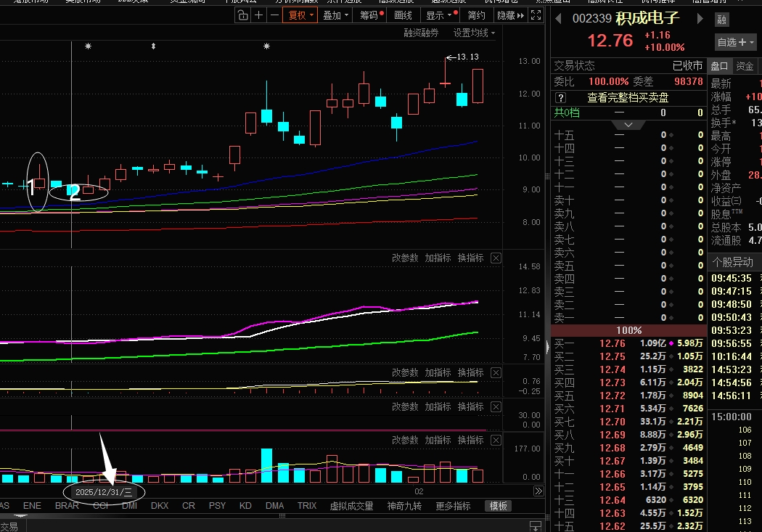
Task: Open the 自选+ watchlist dropdown
Action: 736,42
